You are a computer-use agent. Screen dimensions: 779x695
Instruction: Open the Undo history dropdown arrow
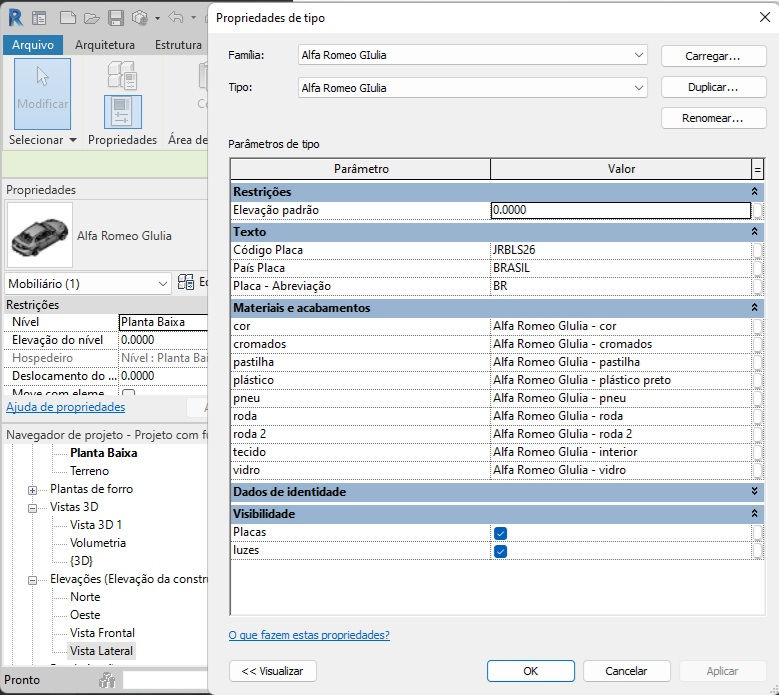click(x=193, y=18)
